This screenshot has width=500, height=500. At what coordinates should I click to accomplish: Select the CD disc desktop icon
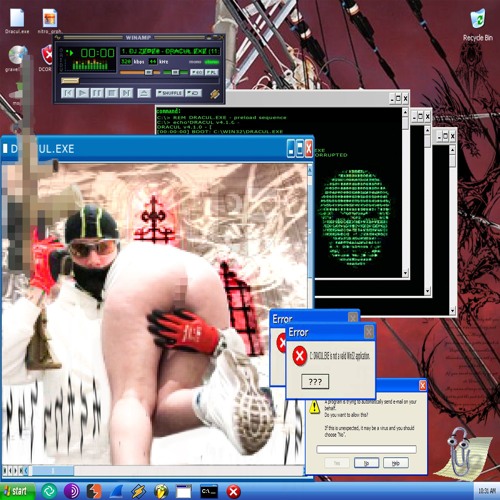(x=17, y=55)
